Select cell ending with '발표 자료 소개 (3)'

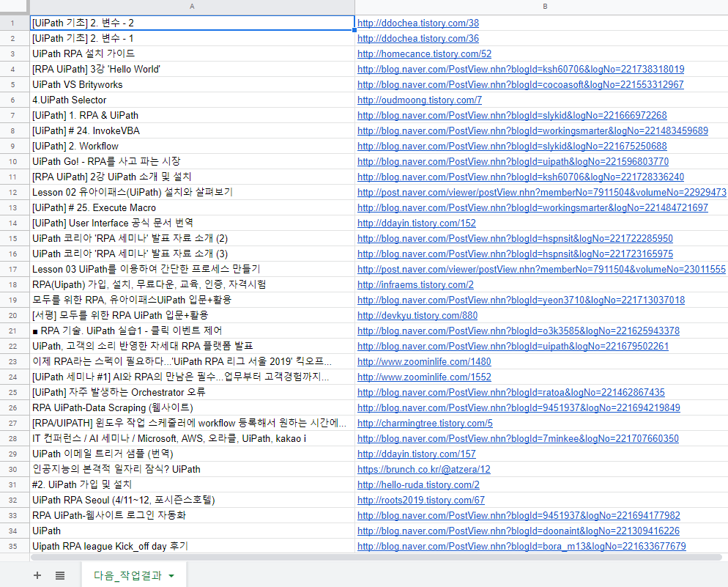[192, 254]
